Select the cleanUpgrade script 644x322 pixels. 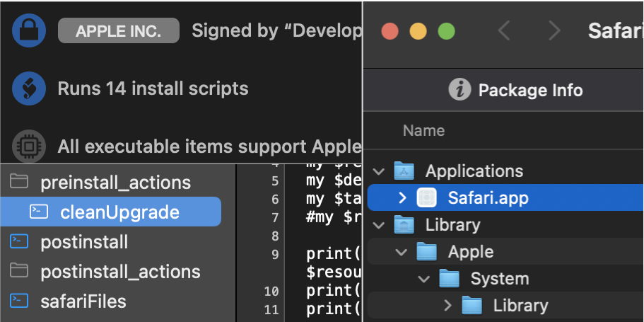(x=111, y=212)
